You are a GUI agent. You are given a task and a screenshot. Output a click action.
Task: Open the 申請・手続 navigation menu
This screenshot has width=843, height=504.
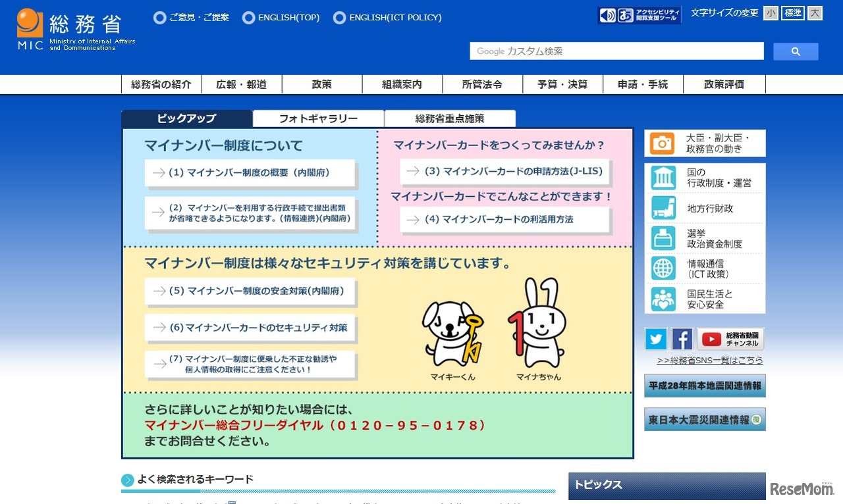click(643, 84)
